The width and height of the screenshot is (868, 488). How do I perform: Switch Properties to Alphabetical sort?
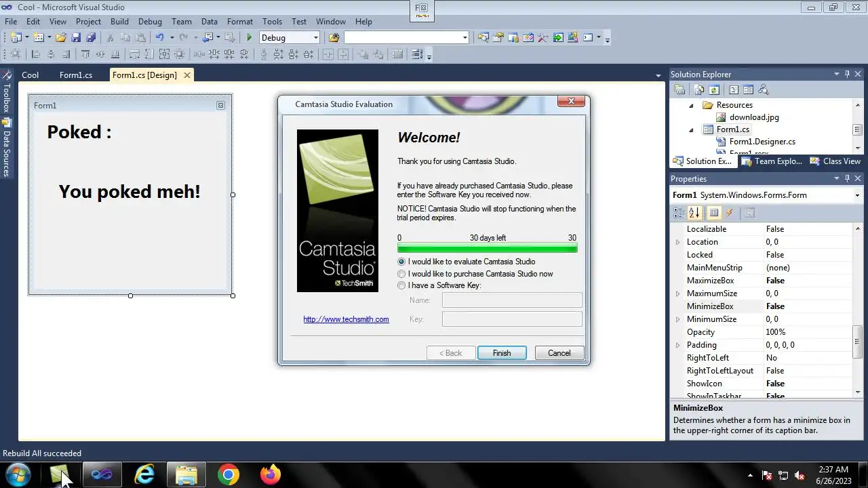point(694,213)
